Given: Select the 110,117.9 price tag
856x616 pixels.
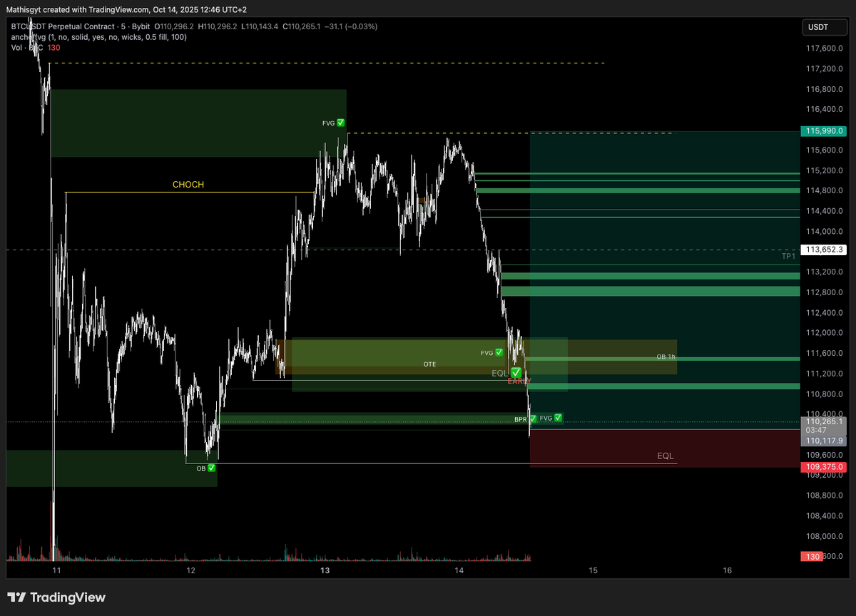Looking at the screenshot, I should [x=824, y=441].
